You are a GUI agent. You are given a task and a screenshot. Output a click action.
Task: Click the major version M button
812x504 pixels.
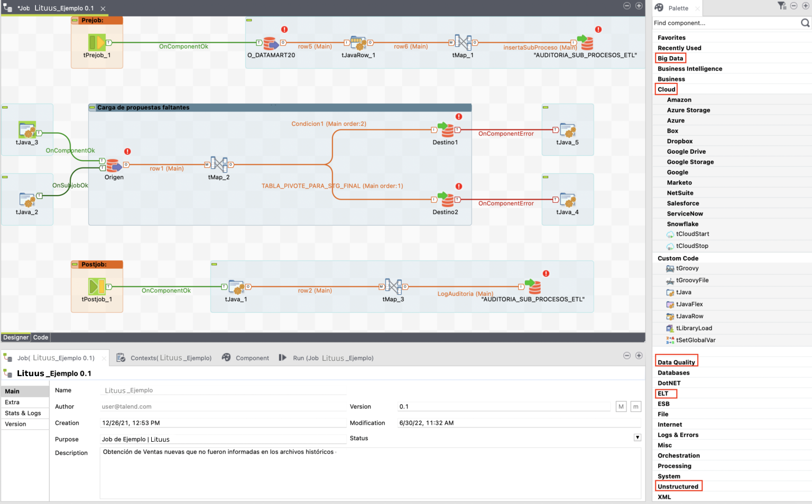coord(621,406)
